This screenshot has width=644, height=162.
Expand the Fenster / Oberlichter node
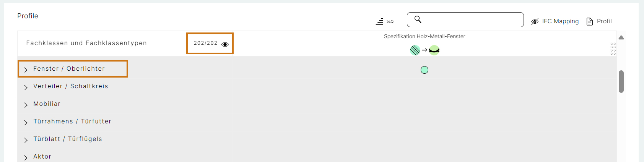26,70
